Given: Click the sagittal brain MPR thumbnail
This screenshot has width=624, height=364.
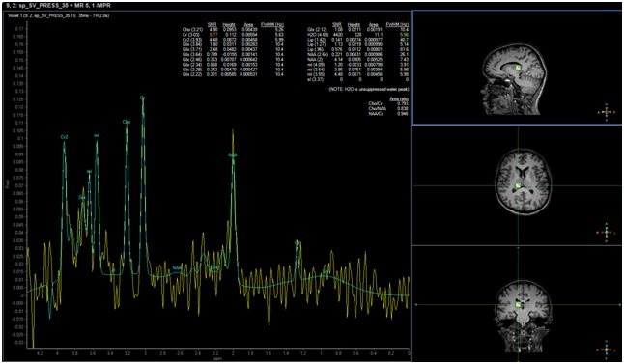Looking at the screenshot, I should (x=517, y=67).
